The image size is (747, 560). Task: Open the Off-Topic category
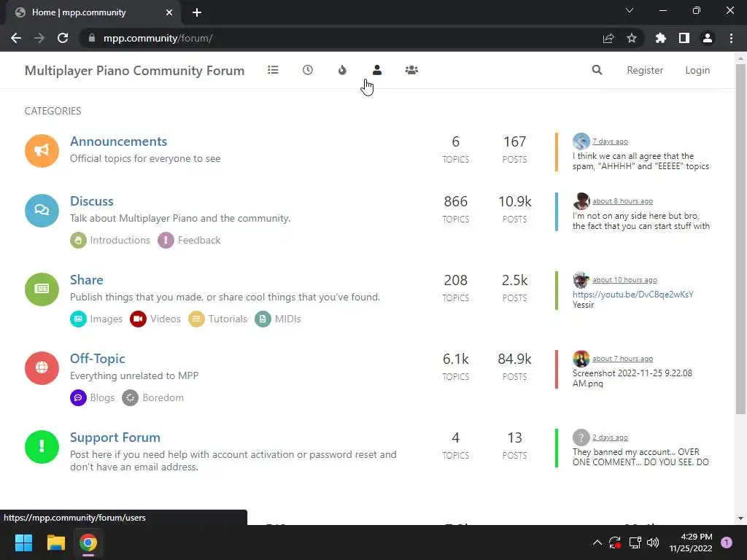tap(98, 359)
